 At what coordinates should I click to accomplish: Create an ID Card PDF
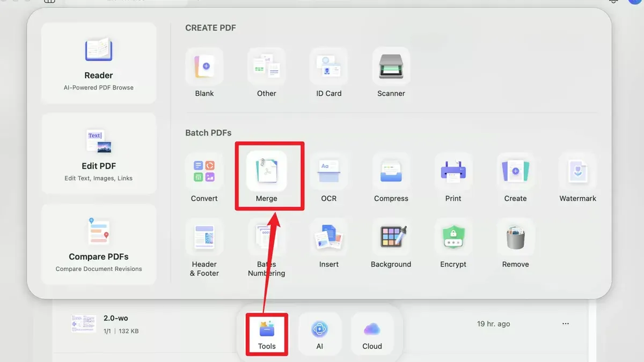click(329, 73)
